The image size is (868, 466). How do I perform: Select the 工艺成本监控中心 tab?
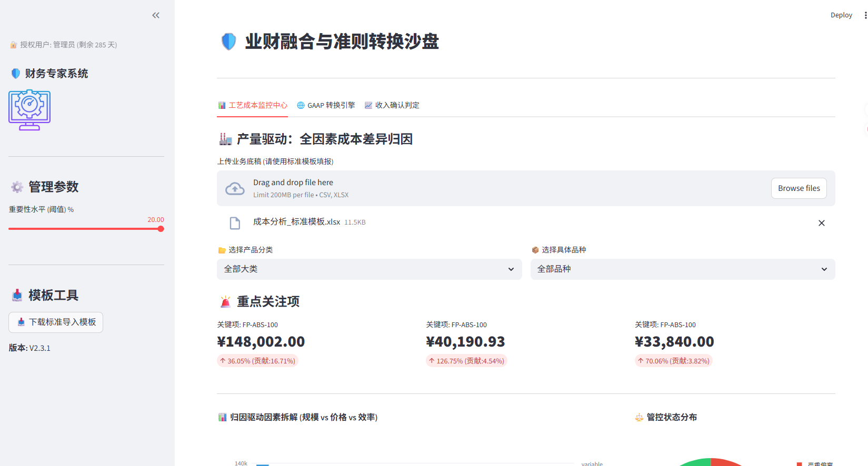coord(253,105)
